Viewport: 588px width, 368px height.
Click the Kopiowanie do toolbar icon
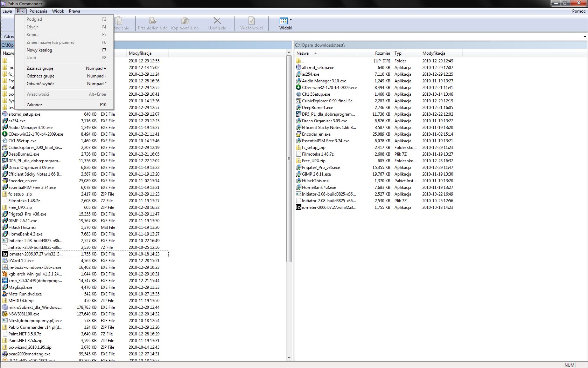[x=185, y=21]
